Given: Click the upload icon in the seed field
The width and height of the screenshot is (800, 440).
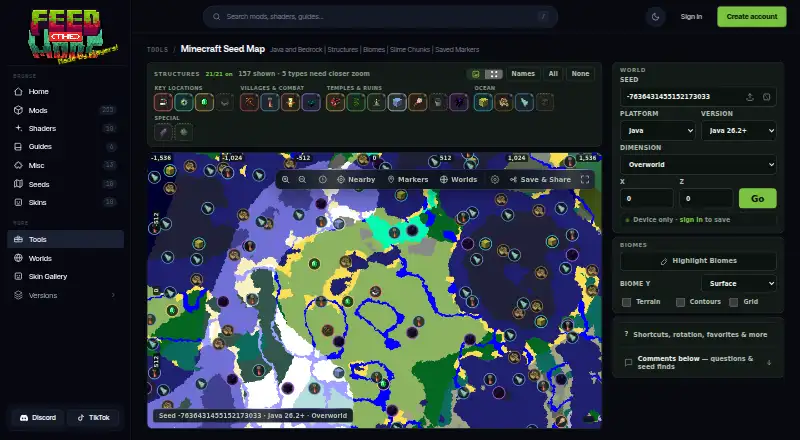Looking at the screenshot, I should tap(749, 97).
